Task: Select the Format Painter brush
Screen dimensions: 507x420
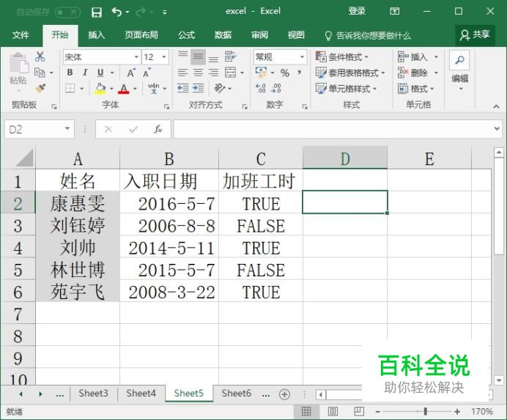Action: point(40,88)
